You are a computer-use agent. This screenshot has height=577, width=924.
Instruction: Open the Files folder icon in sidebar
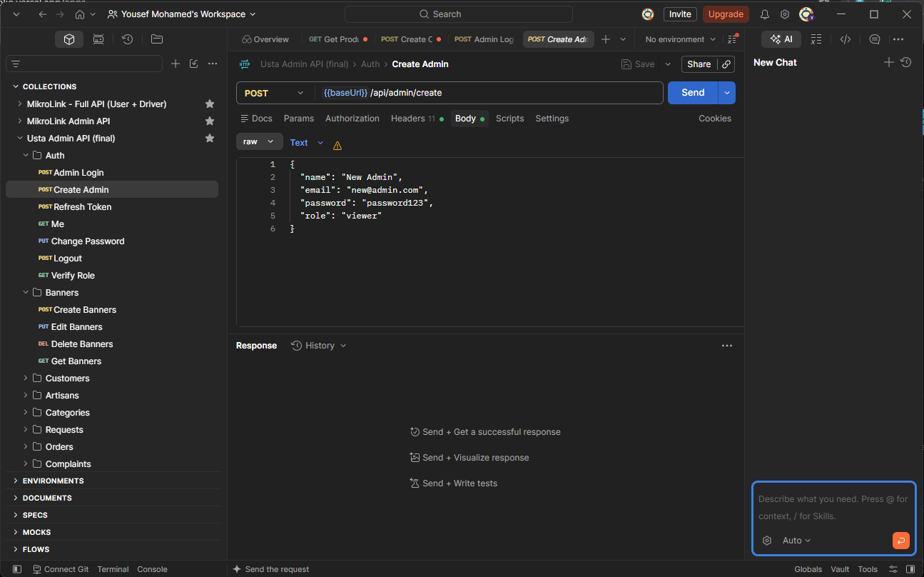click(157, 39)
